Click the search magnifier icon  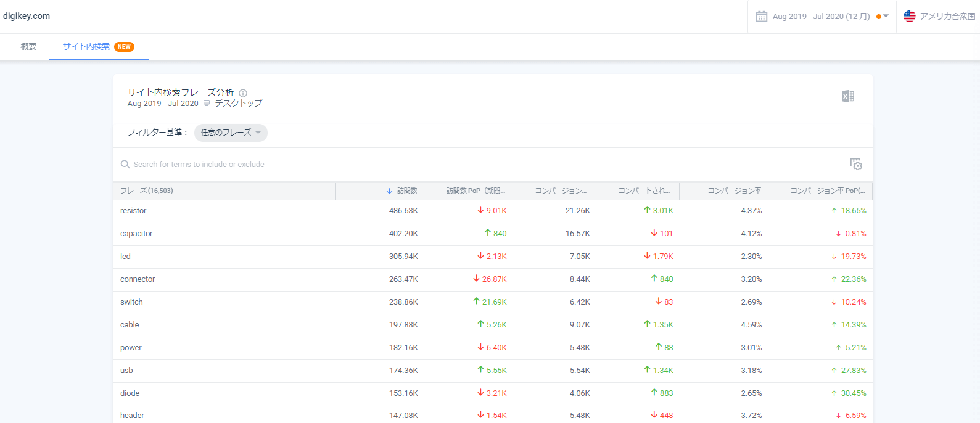tap(125, 165)
